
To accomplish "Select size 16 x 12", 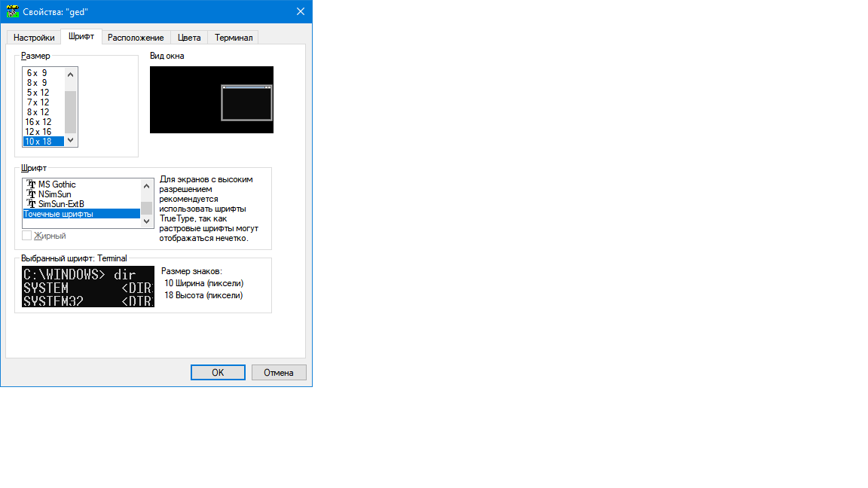I will [x=43, y=122].
